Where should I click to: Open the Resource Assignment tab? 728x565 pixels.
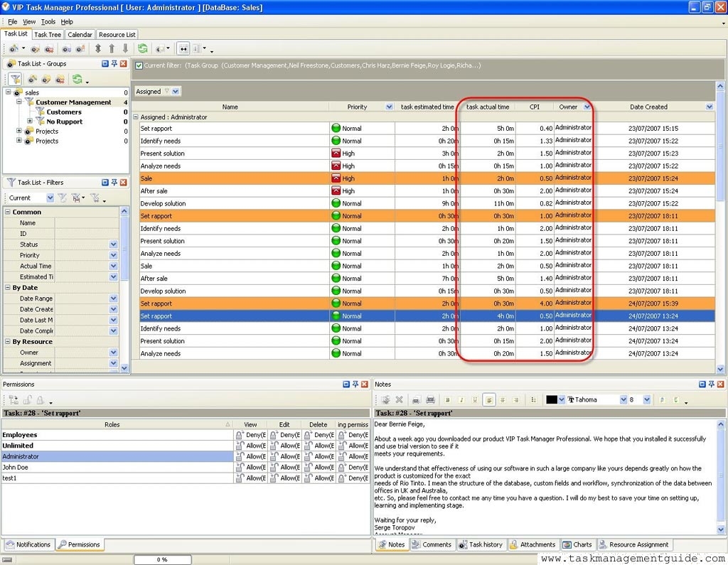click(633, 544)
